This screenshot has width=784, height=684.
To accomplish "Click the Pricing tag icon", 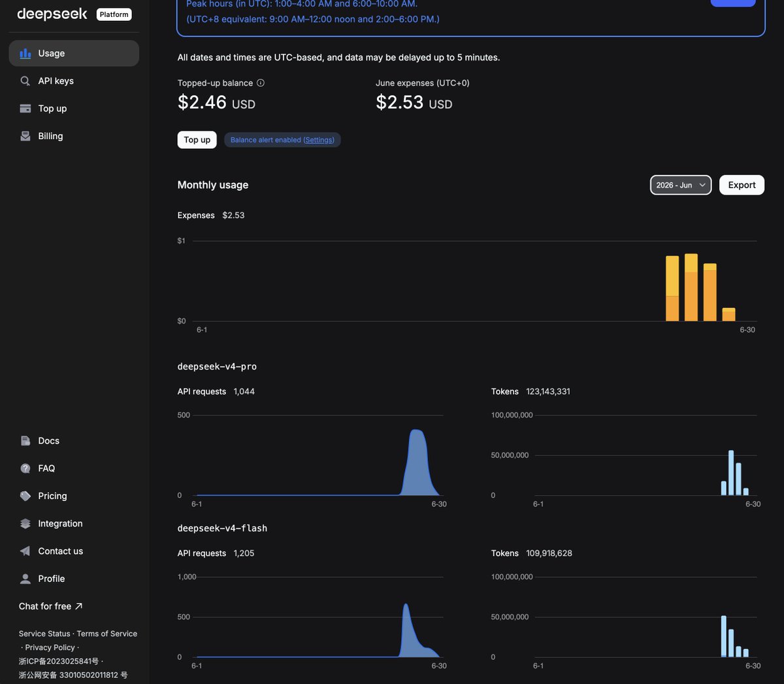I will (25, 496).
